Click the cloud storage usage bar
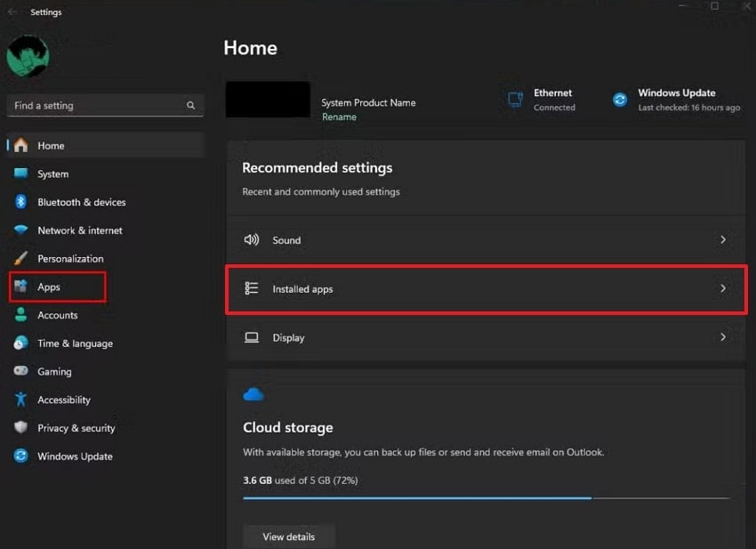The width and height of the screenshot is (756, 549). pos(487,498)
